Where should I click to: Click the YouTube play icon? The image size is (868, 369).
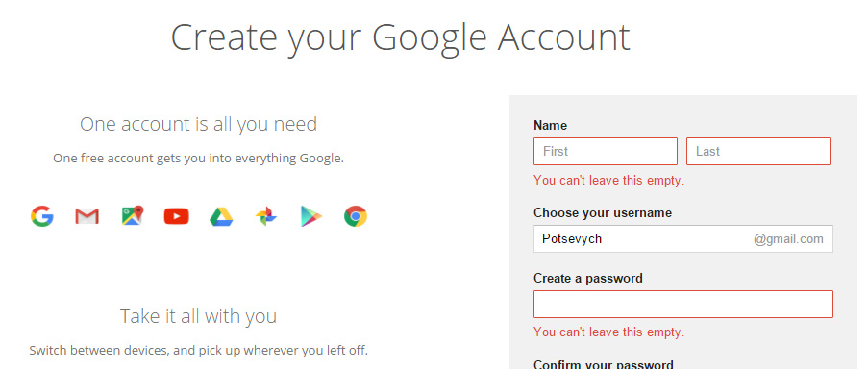click(177, 216)
